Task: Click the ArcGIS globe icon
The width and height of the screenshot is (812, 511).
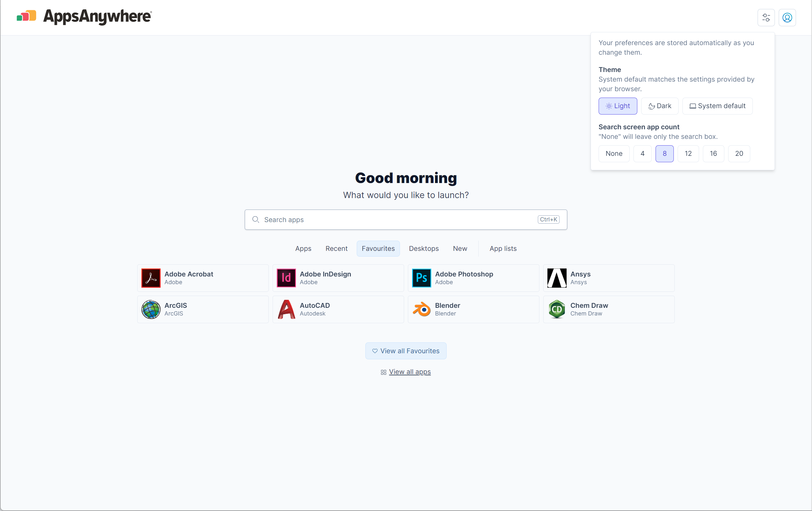Action: tap(151, 309)
